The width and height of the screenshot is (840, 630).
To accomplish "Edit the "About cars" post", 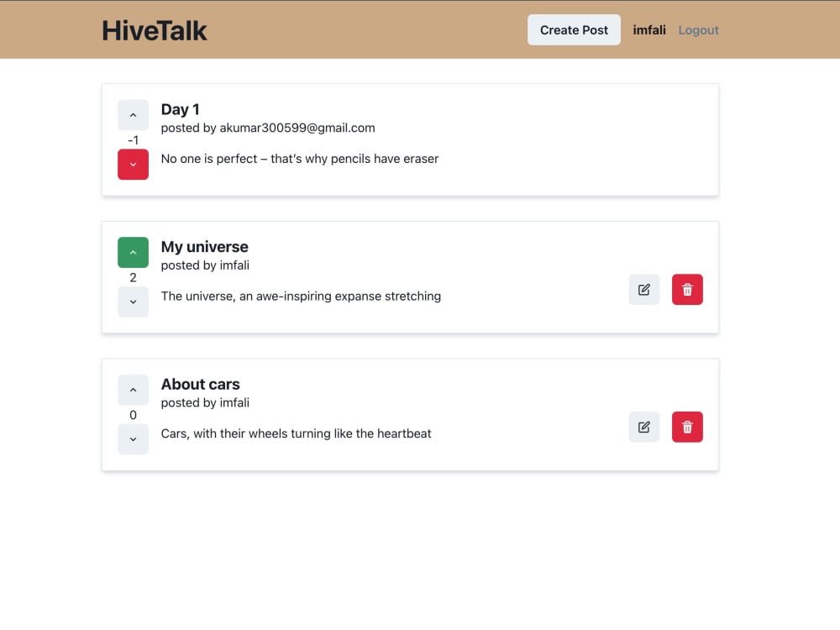I will (x=644, y=427).
